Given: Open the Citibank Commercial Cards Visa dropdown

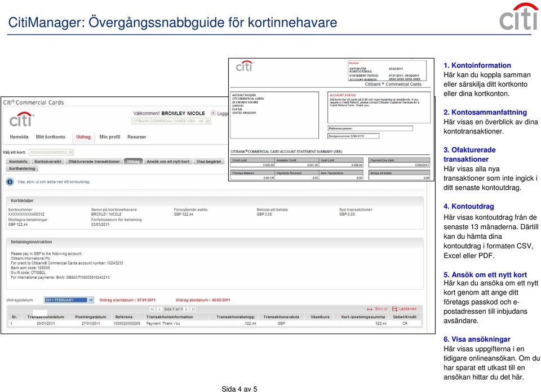Looking at the screenshot, I should (x=171, y=121).
